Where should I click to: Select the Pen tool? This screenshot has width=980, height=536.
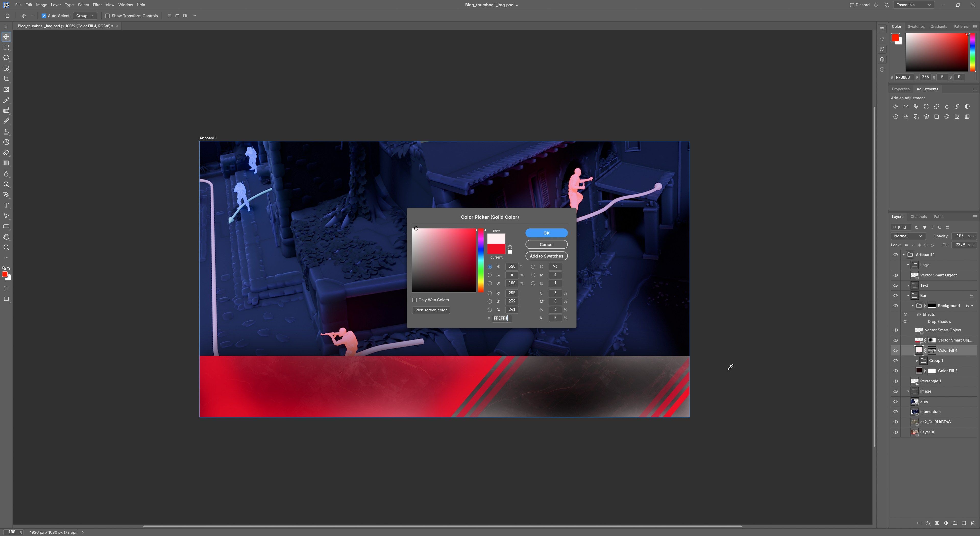click(6, 195)
